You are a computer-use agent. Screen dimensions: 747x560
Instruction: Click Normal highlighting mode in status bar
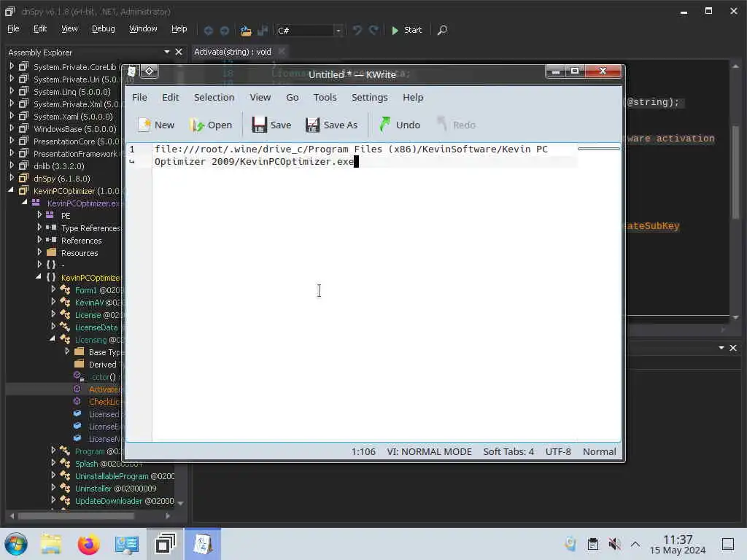click(x=600, y=451)
